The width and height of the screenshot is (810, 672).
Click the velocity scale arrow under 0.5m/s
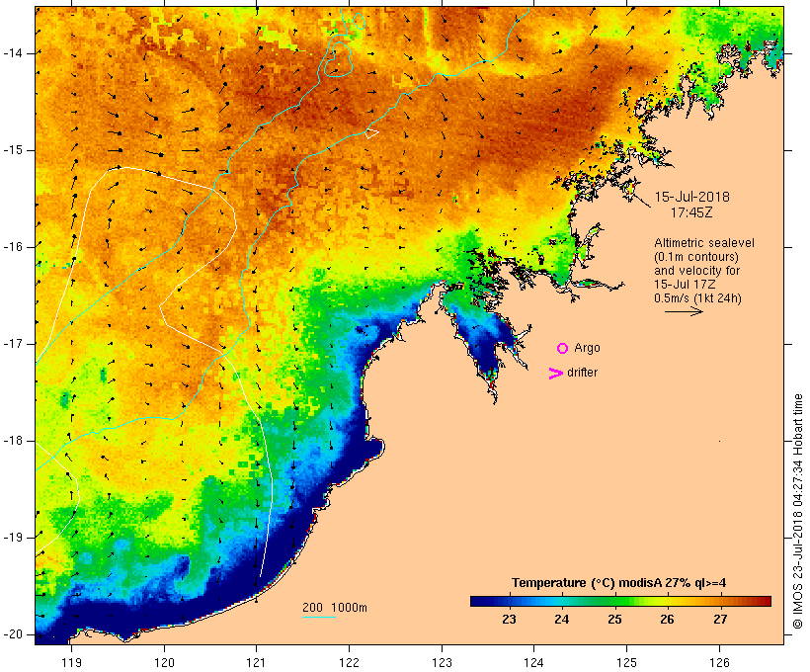click(684, 311)
